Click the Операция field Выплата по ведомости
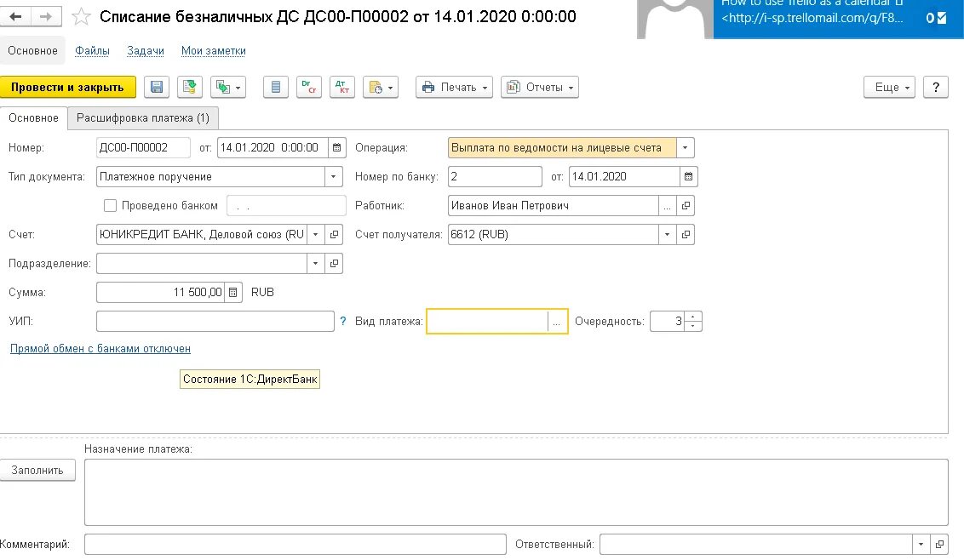Image resolution: width=964 pixels, height=560 pixels. pos(562,147)
